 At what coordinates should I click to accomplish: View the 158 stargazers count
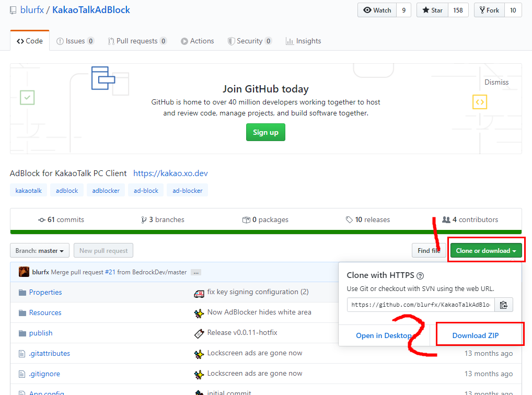click(458, 10)
